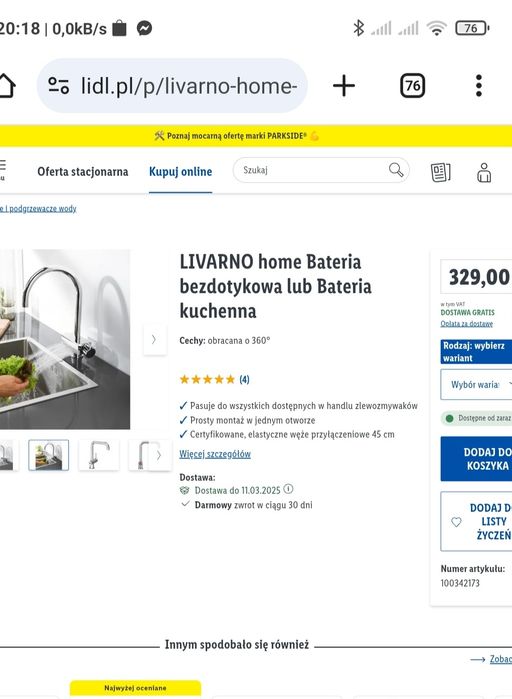Open the hamburger menu icon
Image resolution: width=512 pixels, height=699 pixels.
click(2, 170)
